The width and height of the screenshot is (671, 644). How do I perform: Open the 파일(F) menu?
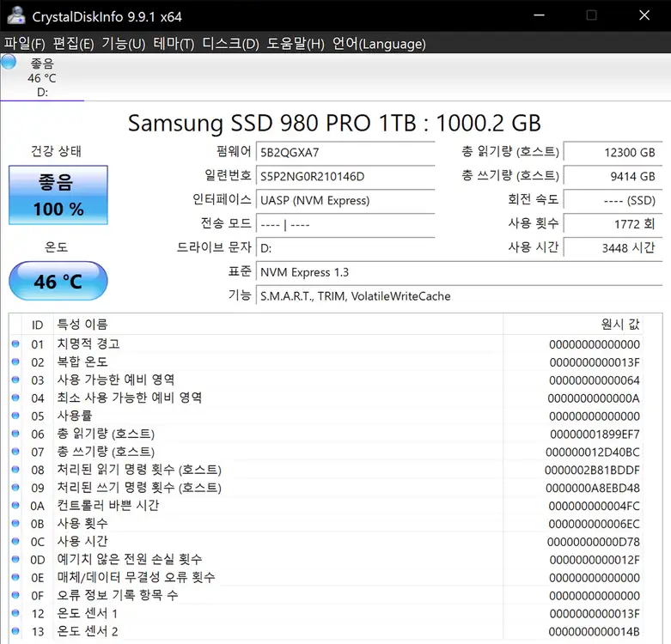pos(24,43)
